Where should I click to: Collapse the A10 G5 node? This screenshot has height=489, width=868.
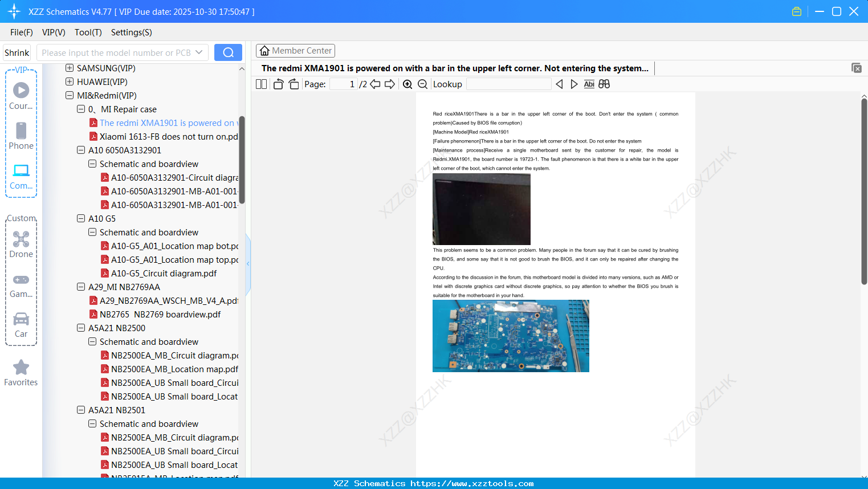pyautogui.click(x=81, y=219)
